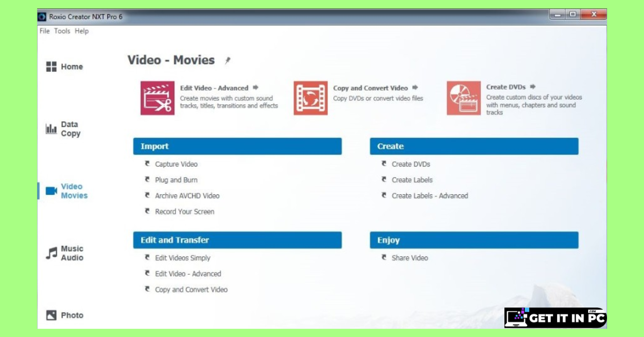Click the Create DVDs heading text at top
This screenshot has height=337, width=644.
tap(506, 87)
